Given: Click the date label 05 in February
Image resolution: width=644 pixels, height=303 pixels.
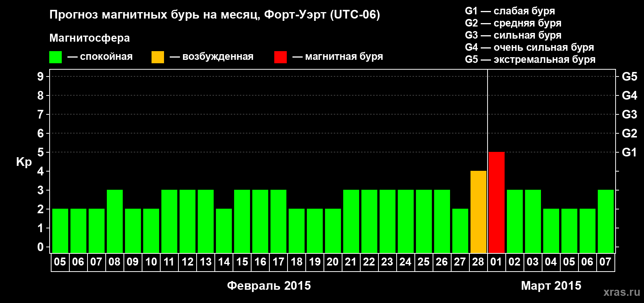Looking at the screenshot, I should pyautogui.click(x=60, y=262).
